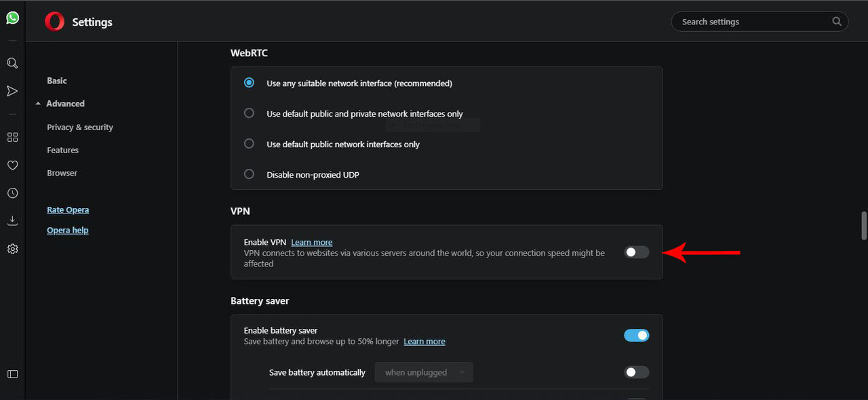Click the WebRTC section heading
The image size is (868, 400).
[250, 53]
